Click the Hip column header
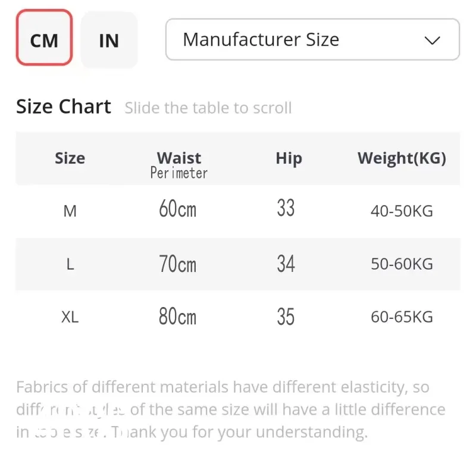 [x=289, y=158]
